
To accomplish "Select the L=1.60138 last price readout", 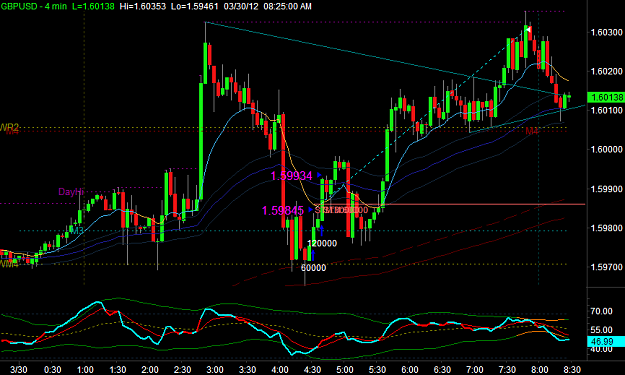I will 93,6.
